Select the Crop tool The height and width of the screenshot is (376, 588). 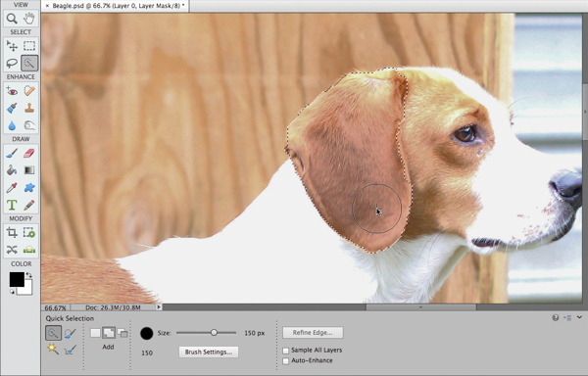pos(12,232)
